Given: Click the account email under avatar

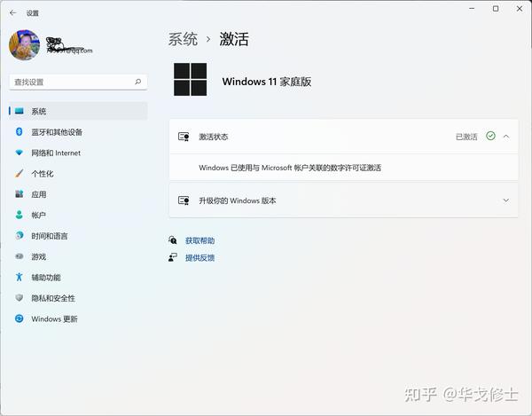Looking at the screenshot, I should tap(69, 51).
